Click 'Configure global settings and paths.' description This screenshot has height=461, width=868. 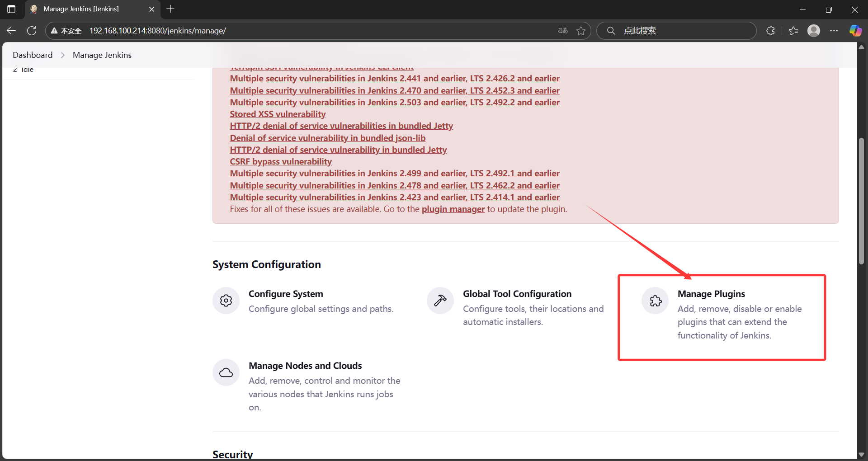(321, 309)
